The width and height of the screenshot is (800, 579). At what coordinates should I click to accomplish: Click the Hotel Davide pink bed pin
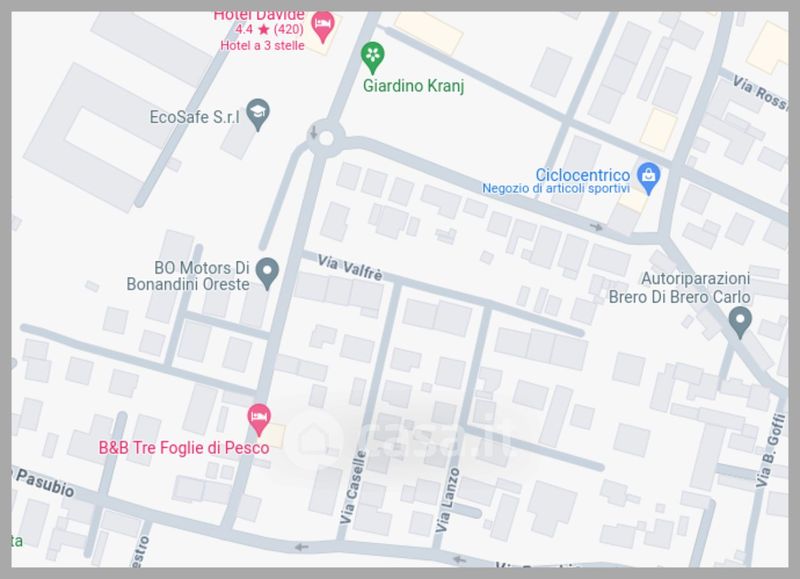pos(323,26)
